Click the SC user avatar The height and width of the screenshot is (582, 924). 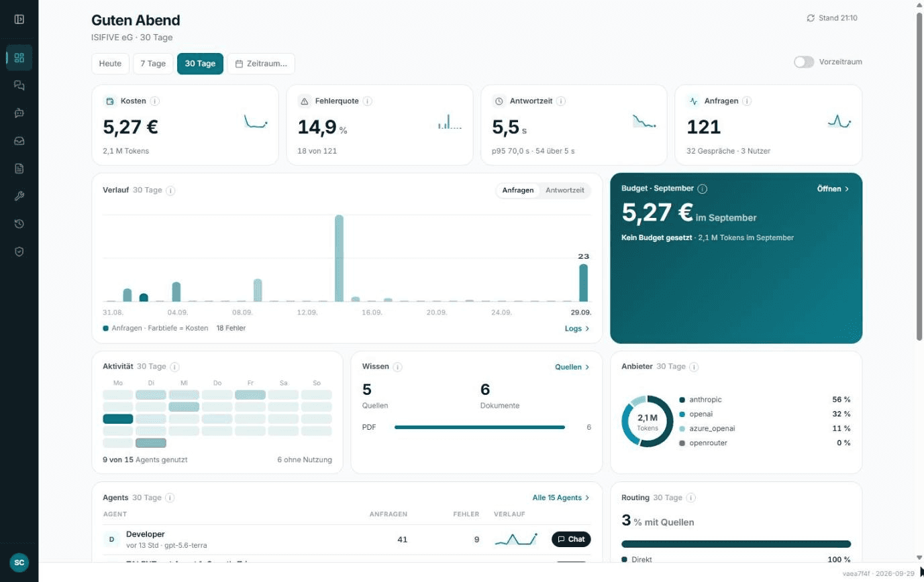tap(19, 563)
